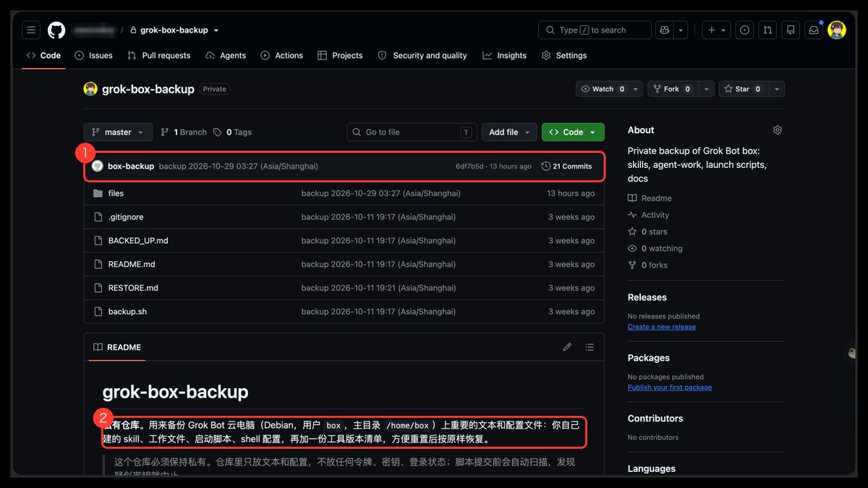Open the Create new plus menu
Image resolution: width=868 pixels, height=488 pixels.
716,30
